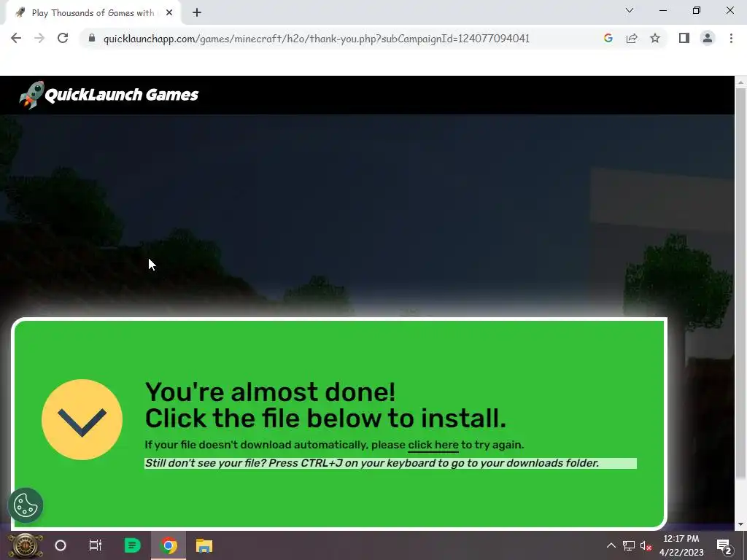Click the URL in the address bar
Screen dimensions: 747x560
click(x=317, y=39)
